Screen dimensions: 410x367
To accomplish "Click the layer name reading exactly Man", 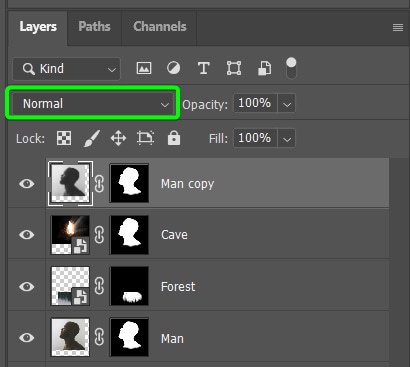I will click(172, 338).
